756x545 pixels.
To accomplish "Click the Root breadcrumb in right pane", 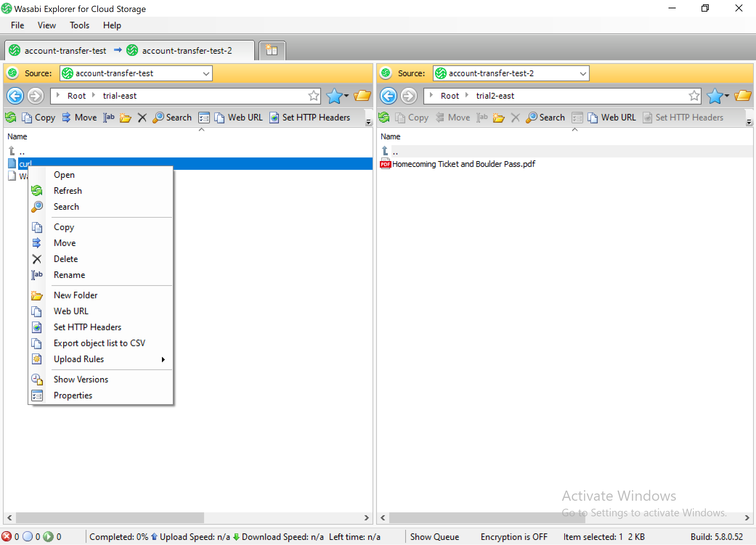I will tap(450, 96).
